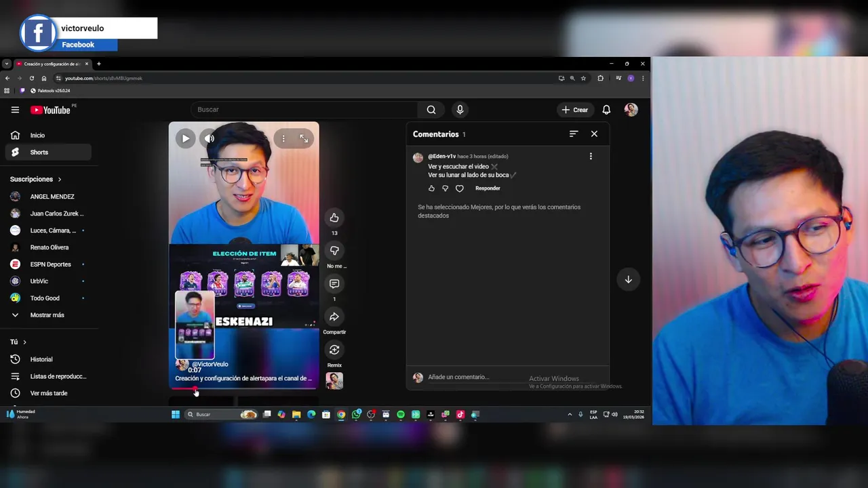Click the YouTube Buscar search box
Viewport: 868px width, 488px height.
pos(305,110)
